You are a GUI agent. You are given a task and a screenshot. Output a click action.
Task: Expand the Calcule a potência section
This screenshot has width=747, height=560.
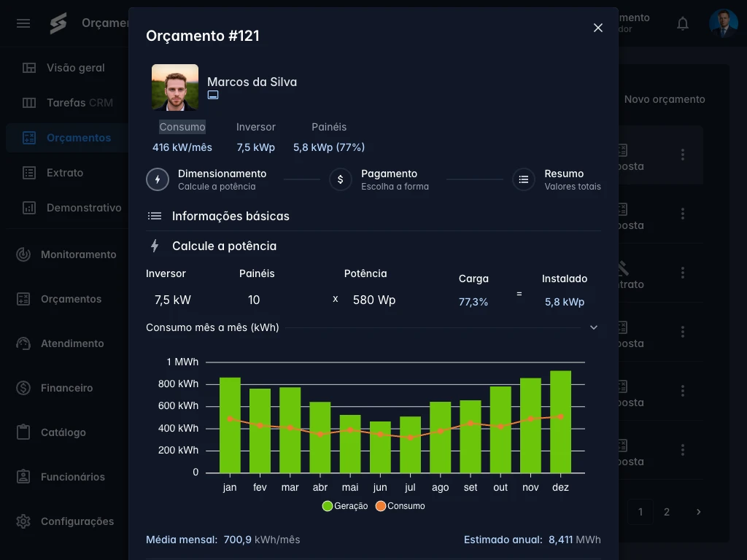pyautogui.click(x=224, y=246)
